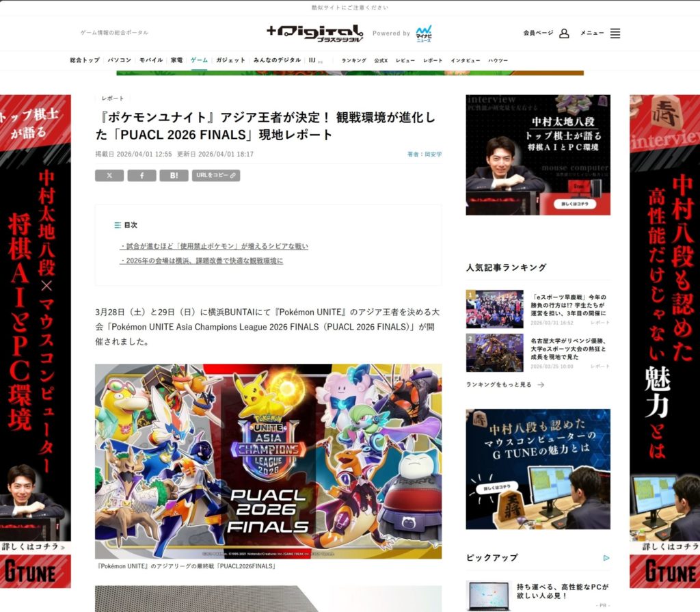Image resolution: width=700 pixels, height=612 pixels.
Task: Copy URL with URLをコピー button
Action: (x=216, y=176)
